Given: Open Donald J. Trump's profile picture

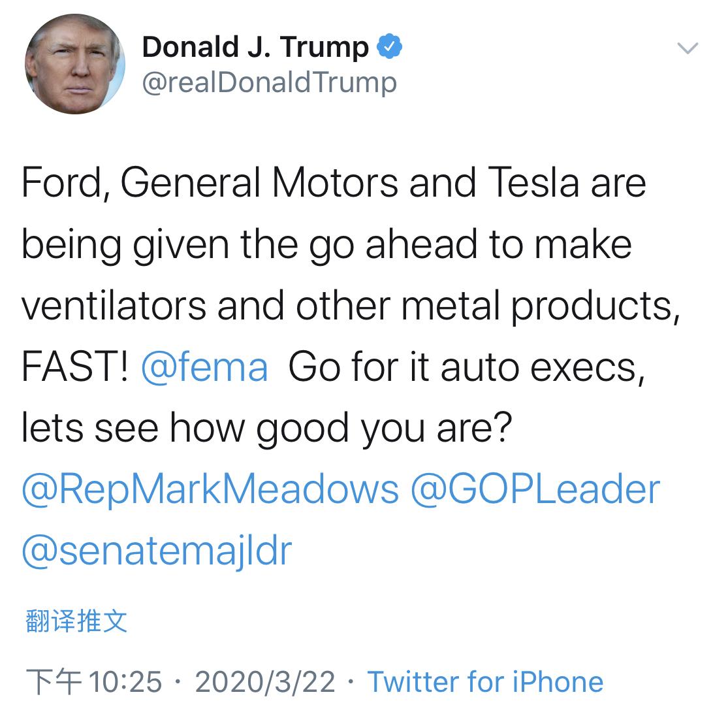Looking at the screenshot, I should click(x=74, y=64).
